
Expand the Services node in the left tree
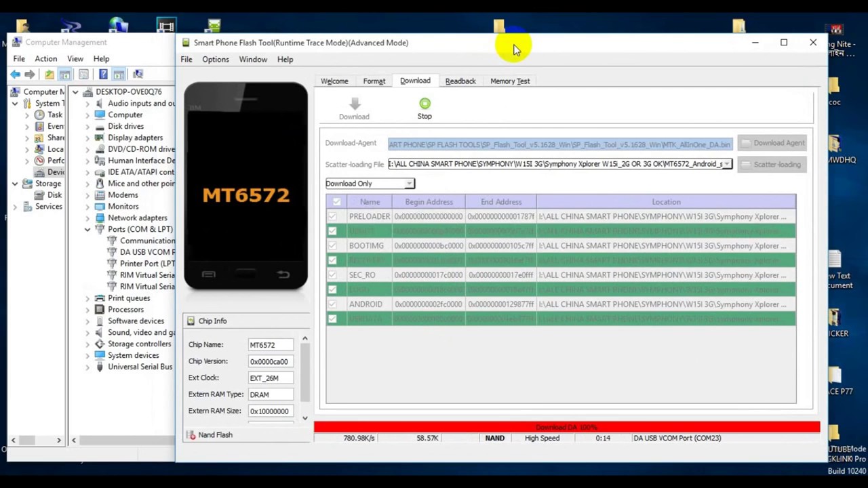click(14, 206)
